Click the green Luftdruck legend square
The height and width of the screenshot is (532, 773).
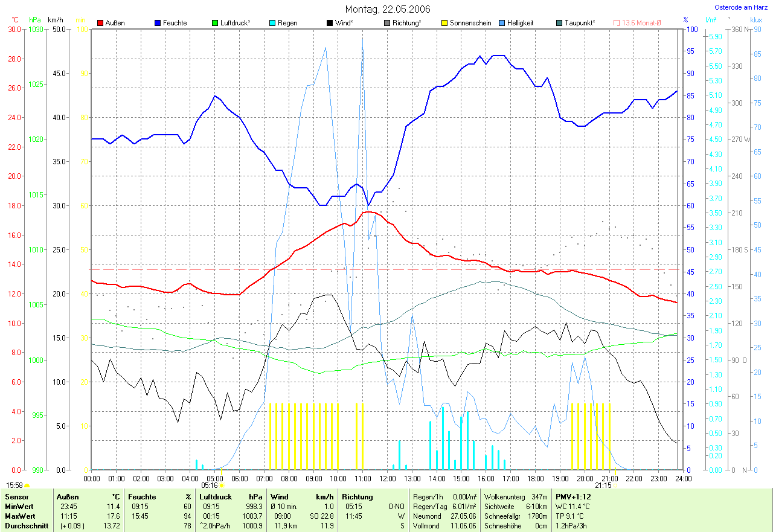click(x=215, y=23)
